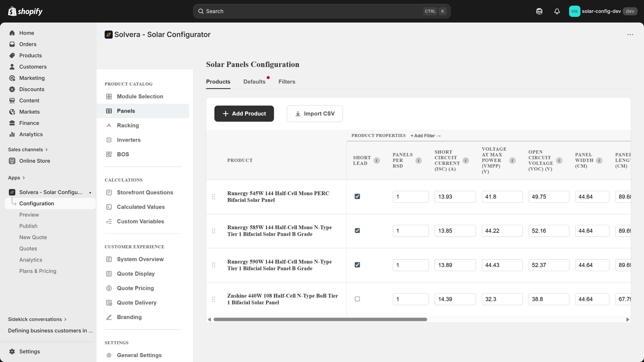644x362 pixels.
Task: Click the Content icon in sidebar
Action: pos(12,101)
